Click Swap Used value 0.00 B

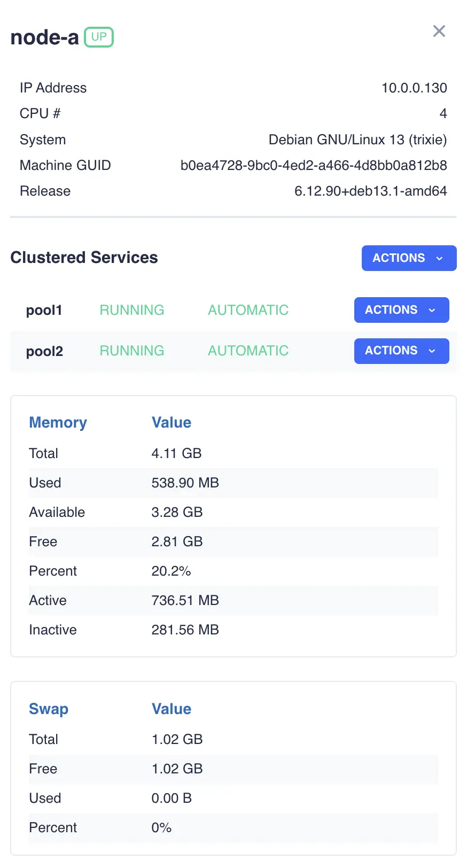[172, 798]
